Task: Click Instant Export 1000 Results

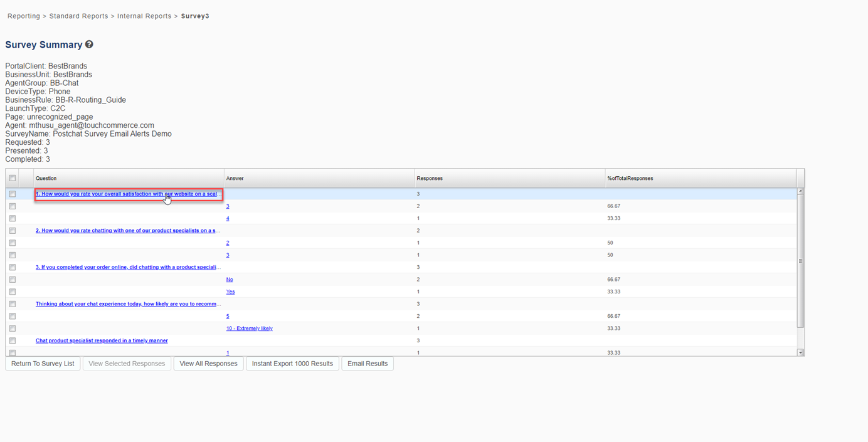Action: pos(292,364)
